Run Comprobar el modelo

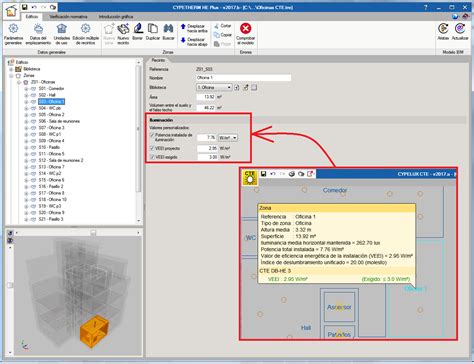[246, 34]
